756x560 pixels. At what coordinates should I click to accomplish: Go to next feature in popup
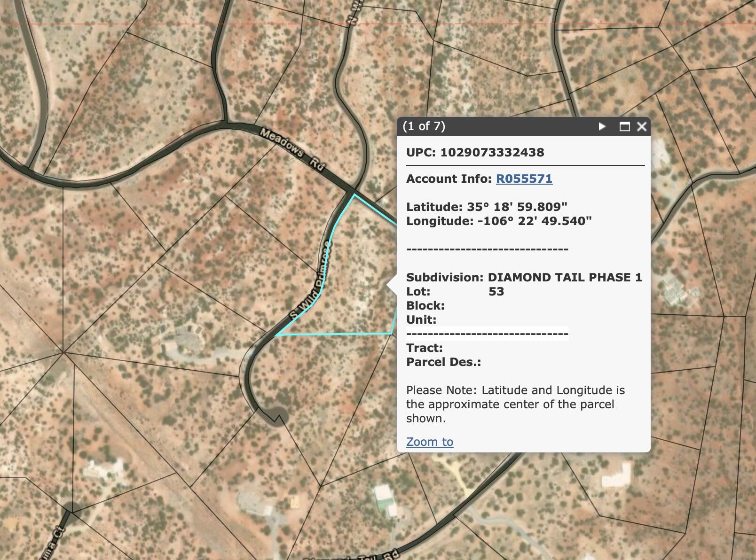[x=602, y=126]
